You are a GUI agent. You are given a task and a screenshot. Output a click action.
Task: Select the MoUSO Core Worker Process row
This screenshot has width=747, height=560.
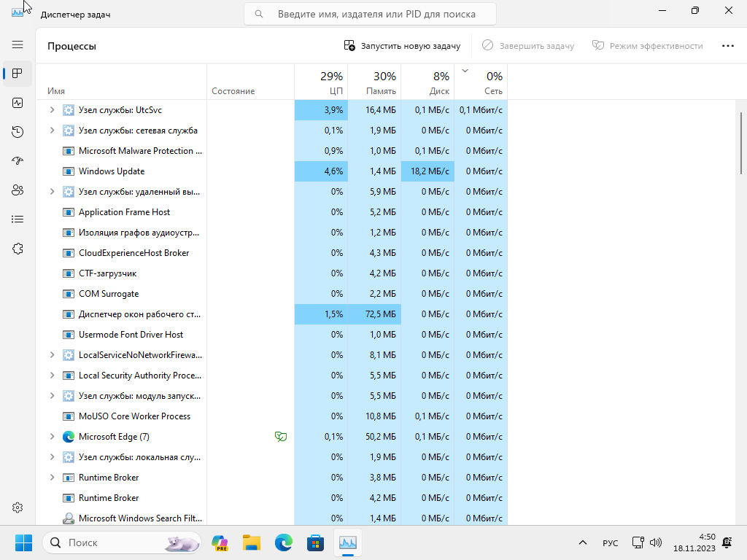click(x=271, y=416)
